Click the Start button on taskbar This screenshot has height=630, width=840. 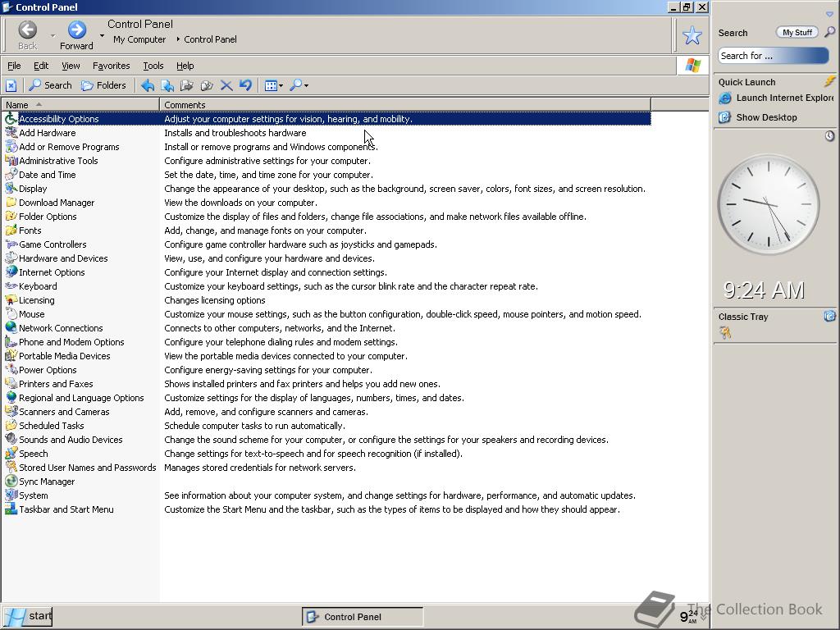[27, 616]
